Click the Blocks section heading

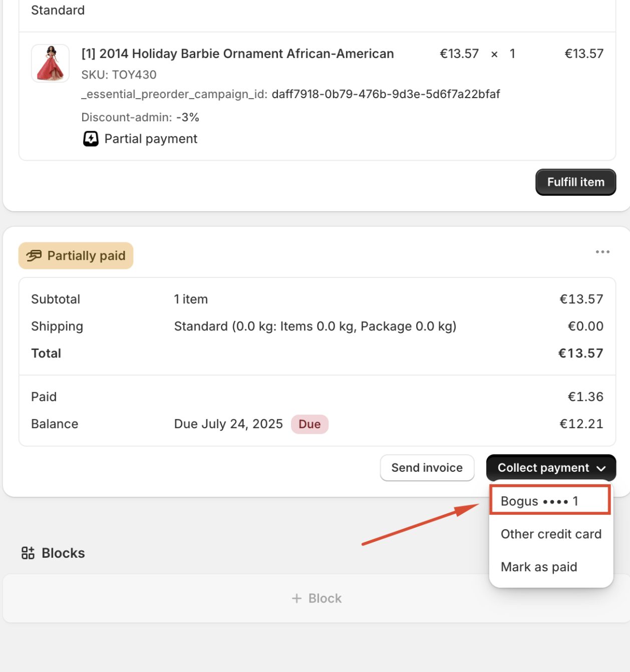pos(63,553)
